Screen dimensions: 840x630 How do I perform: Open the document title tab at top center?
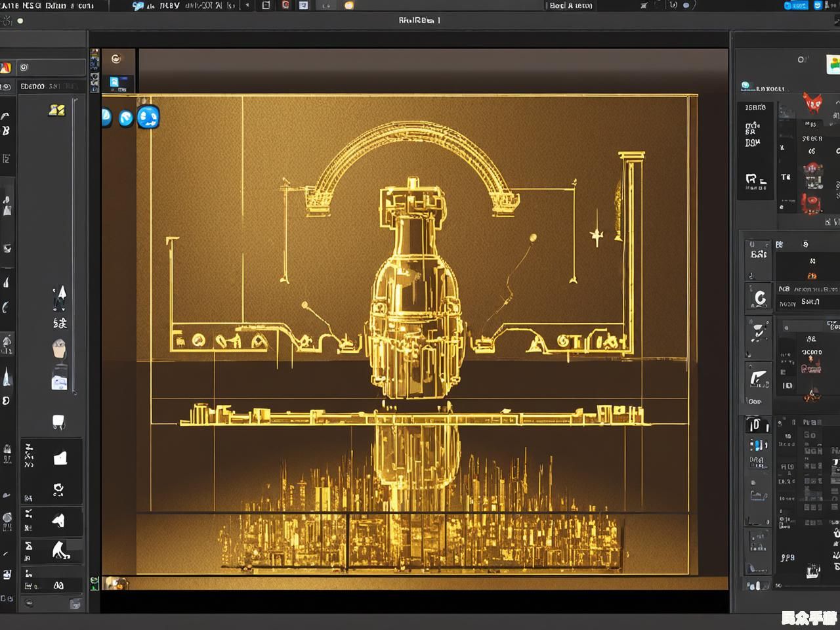tap(419, 20)
